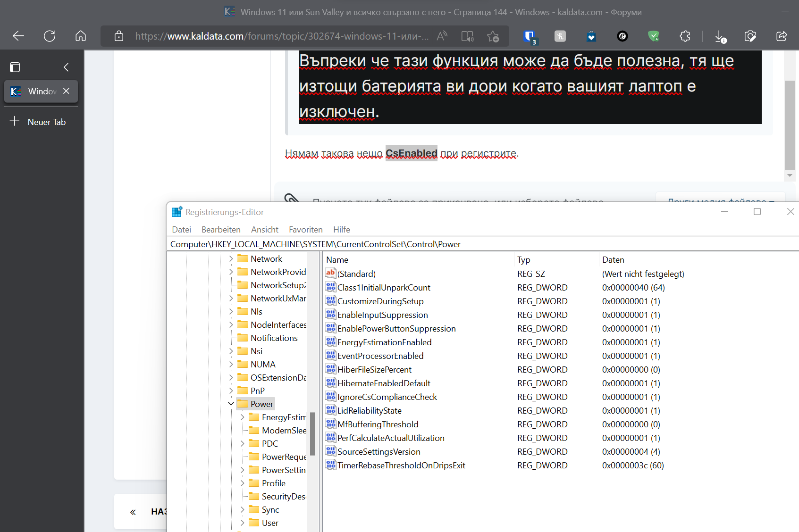
Task: Collapse the Power key
Action: (231, 404)
